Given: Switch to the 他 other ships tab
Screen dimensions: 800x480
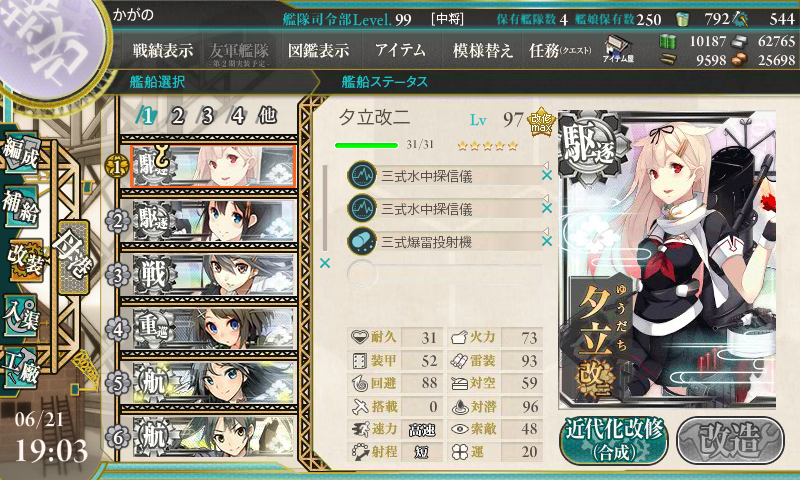Looking at the screenshot, I should click(x=267, y=115).
